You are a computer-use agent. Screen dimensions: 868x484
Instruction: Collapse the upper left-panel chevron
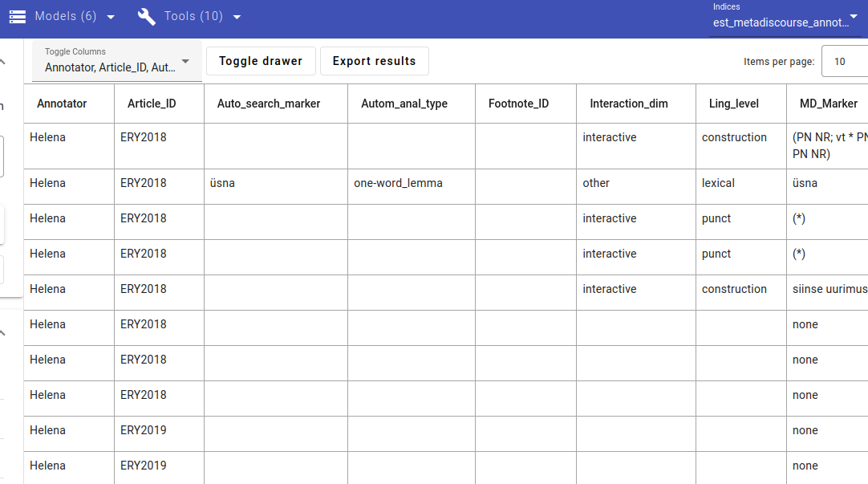point(2,62)
